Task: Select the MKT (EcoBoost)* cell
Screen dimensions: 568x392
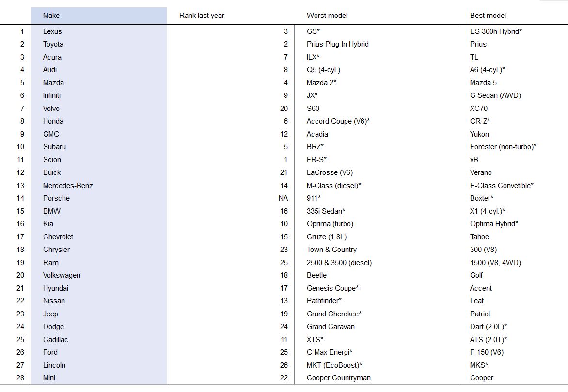Action: (x=334, y=365)
